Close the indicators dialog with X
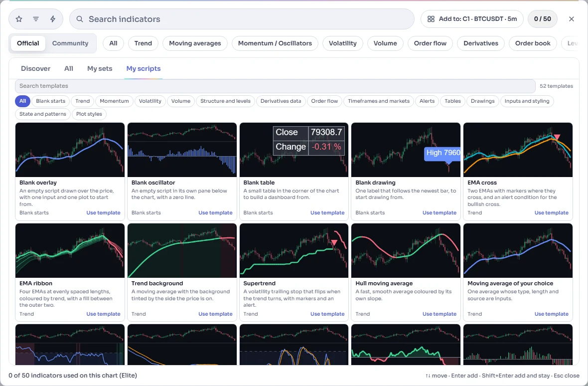Viewport: 588px width, 386px height. point(571,19)
